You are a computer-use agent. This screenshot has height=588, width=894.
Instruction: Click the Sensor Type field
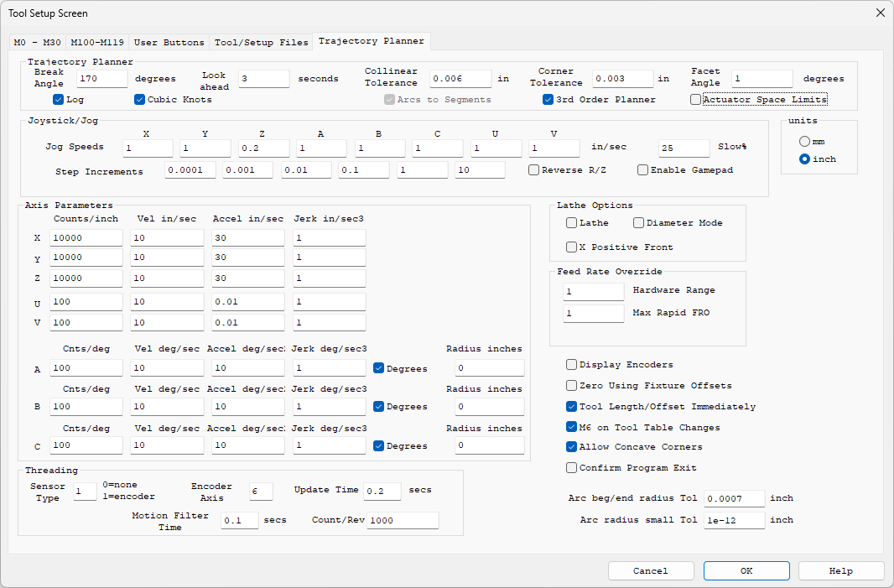pyautogui.click(x=85, y=491)
